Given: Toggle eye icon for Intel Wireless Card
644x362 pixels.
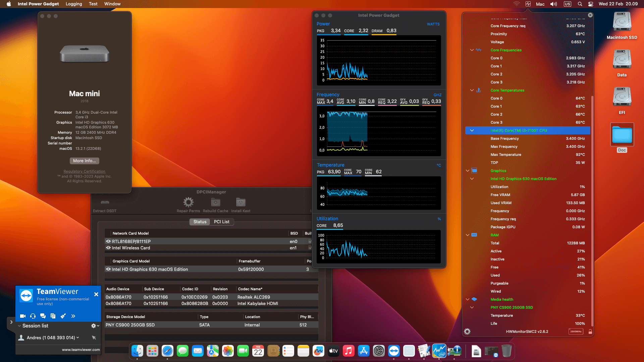Looking at the screenshot, I should (108, 248).
